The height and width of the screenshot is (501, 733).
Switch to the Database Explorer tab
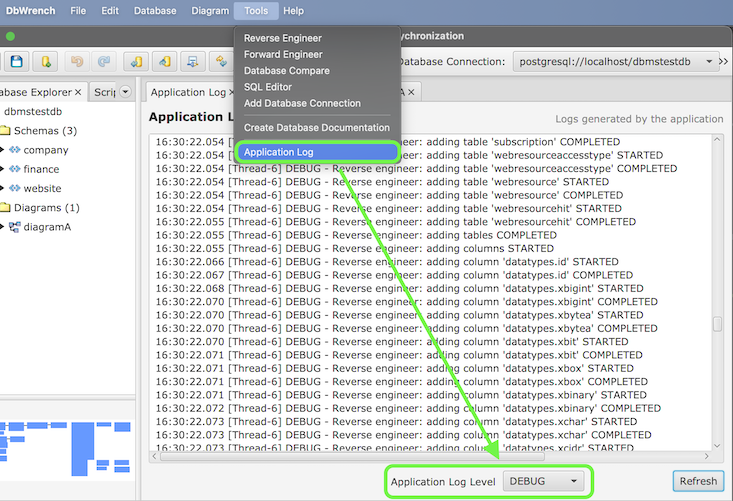pos(36,92)
